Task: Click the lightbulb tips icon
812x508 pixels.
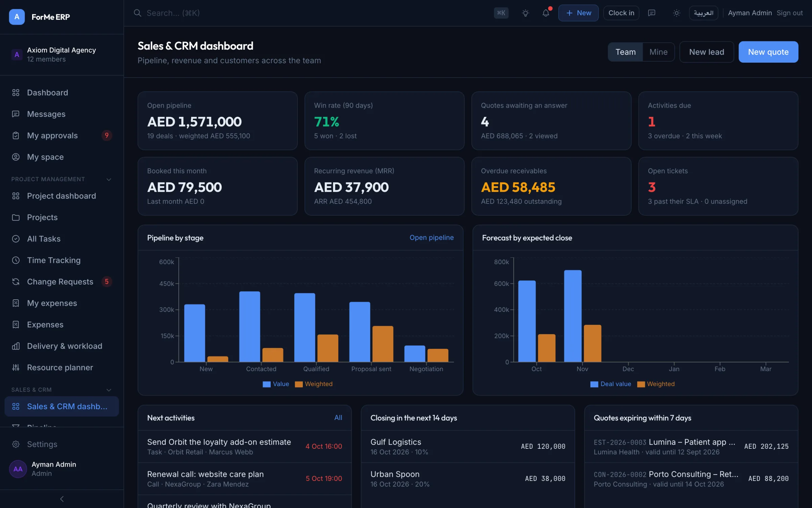Action: (x=525, y=13)
